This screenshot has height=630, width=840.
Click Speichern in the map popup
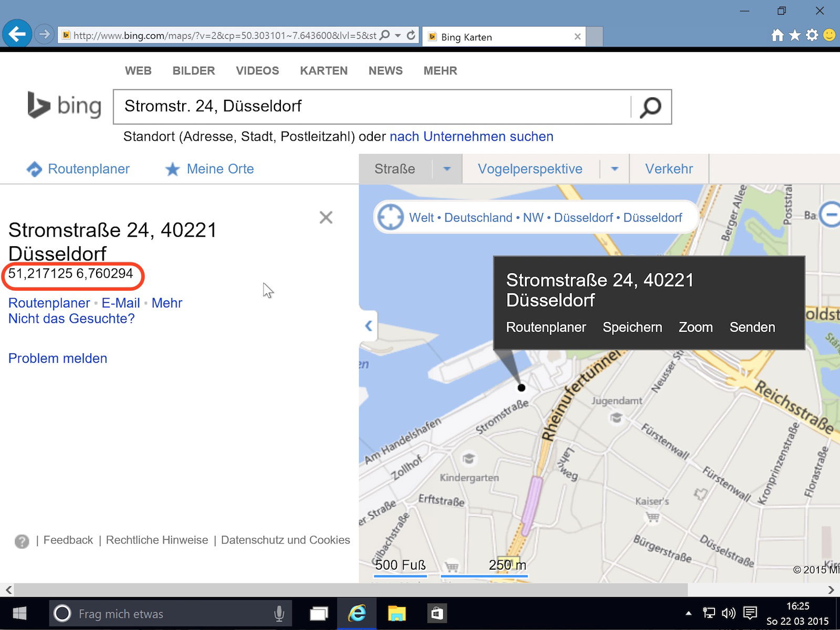[632, 328]
